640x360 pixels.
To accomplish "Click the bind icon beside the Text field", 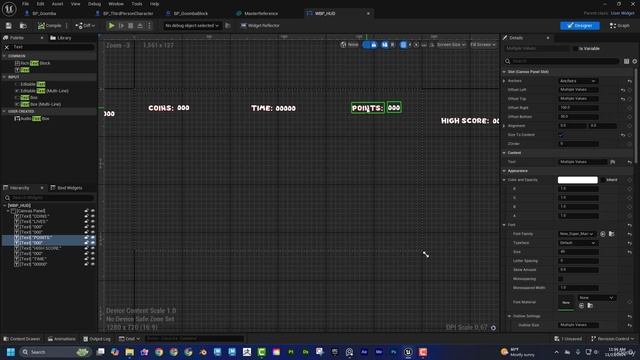I will [x=613, y=162].
